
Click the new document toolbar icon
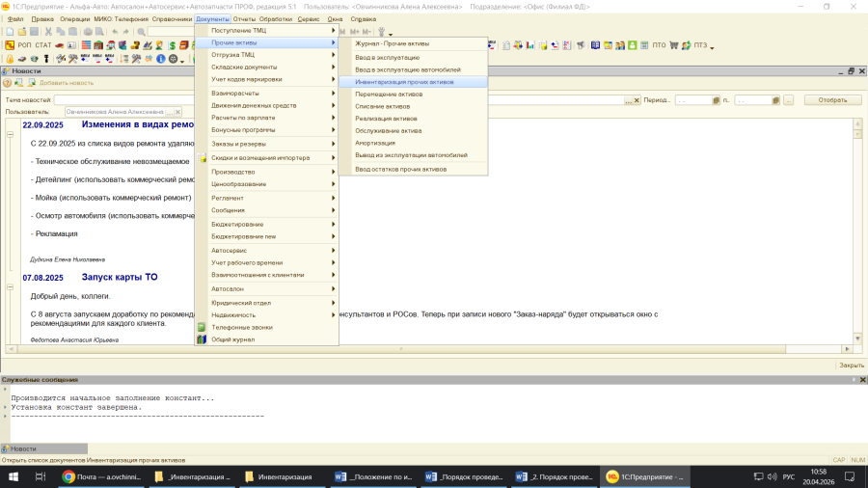[x=10, y=32]
